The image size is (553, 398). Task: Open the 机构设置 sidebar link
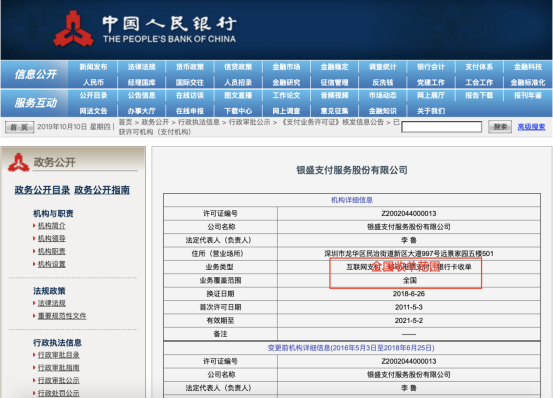(x=51, y=264)
